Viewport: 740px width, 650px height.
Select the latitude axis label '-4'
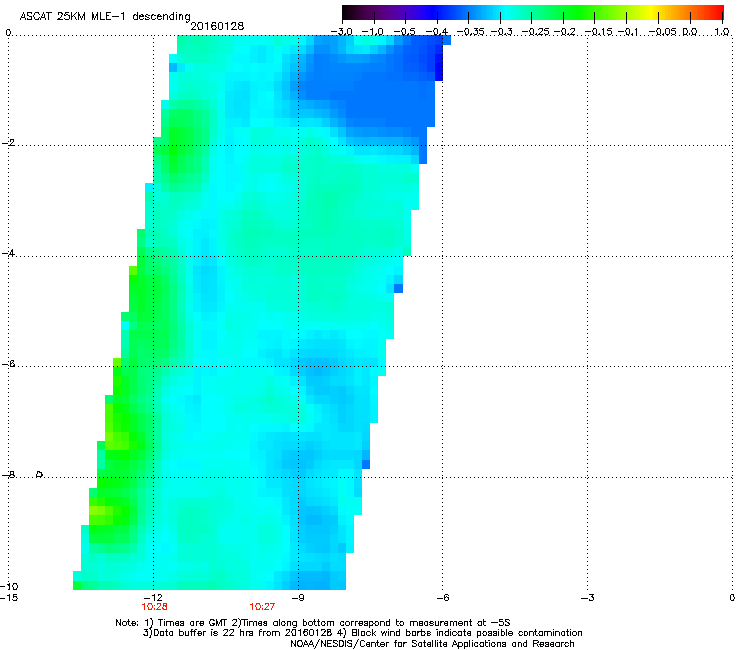tap(8, 253)
